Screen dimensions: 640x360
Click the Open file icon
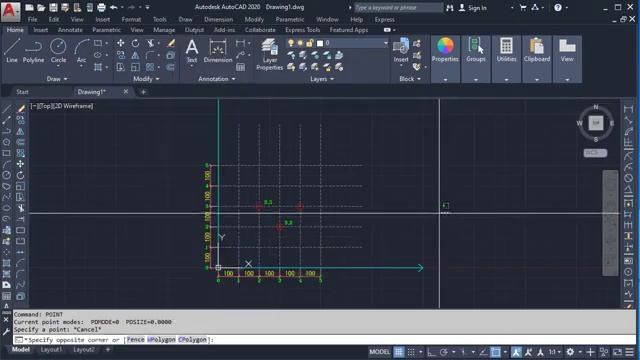point(41,7)
